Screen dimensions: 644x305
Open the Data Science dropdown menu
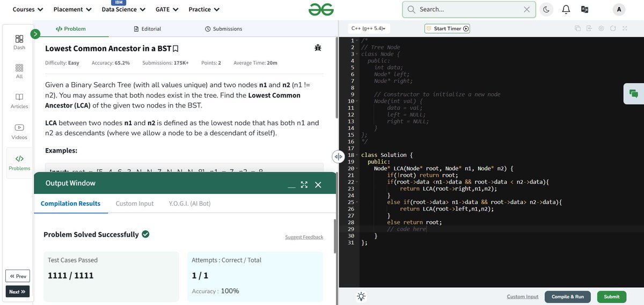123,9
